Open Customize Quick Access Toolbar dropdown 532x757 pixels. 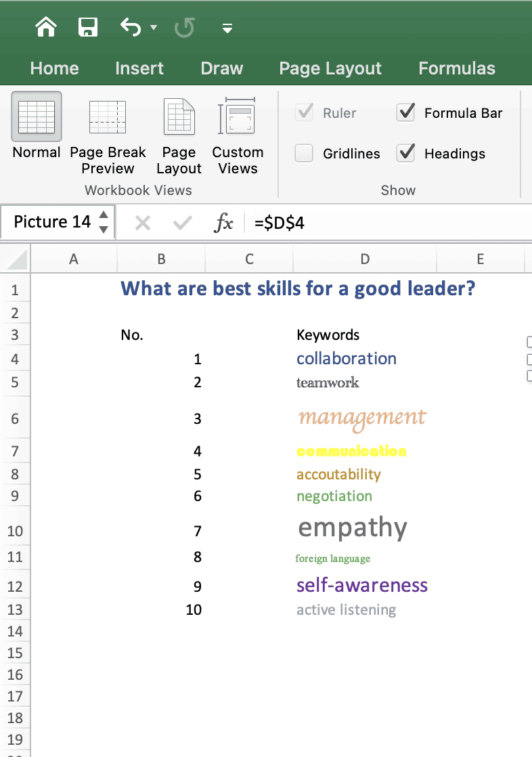tap(227, 28)
